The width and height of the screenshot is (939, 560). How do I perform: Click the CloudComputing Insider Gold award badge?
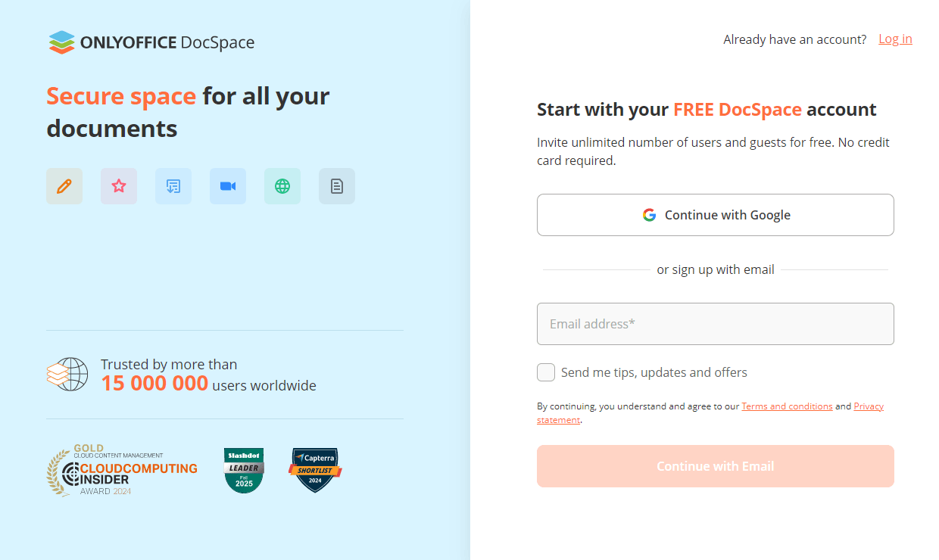pos(123,470)
